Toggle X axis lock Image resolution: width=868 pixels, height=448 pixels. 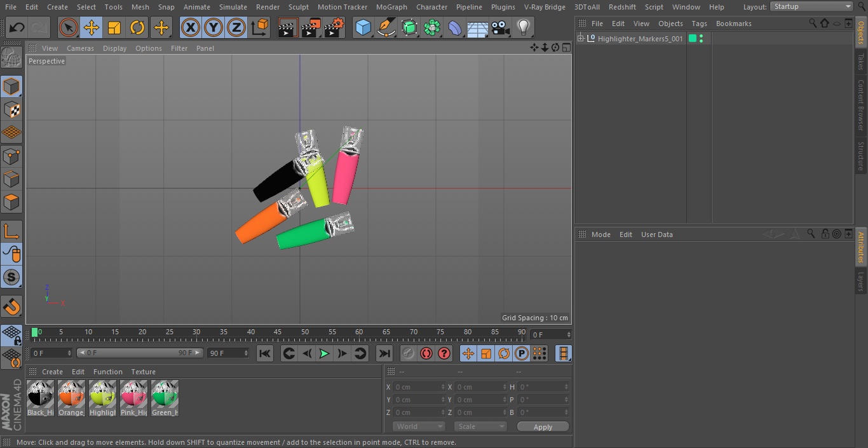(x=191, y=27)
